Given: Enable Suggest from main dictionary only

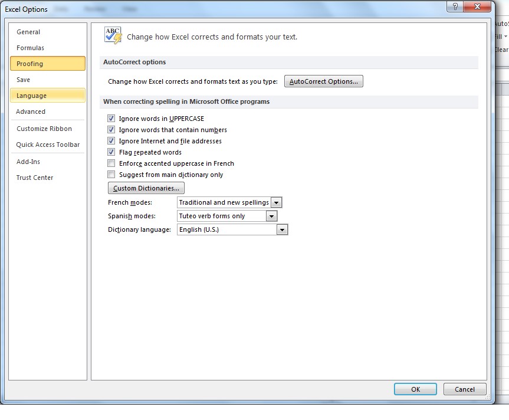Looking at the screenshot, I should (x=111, y=174).
